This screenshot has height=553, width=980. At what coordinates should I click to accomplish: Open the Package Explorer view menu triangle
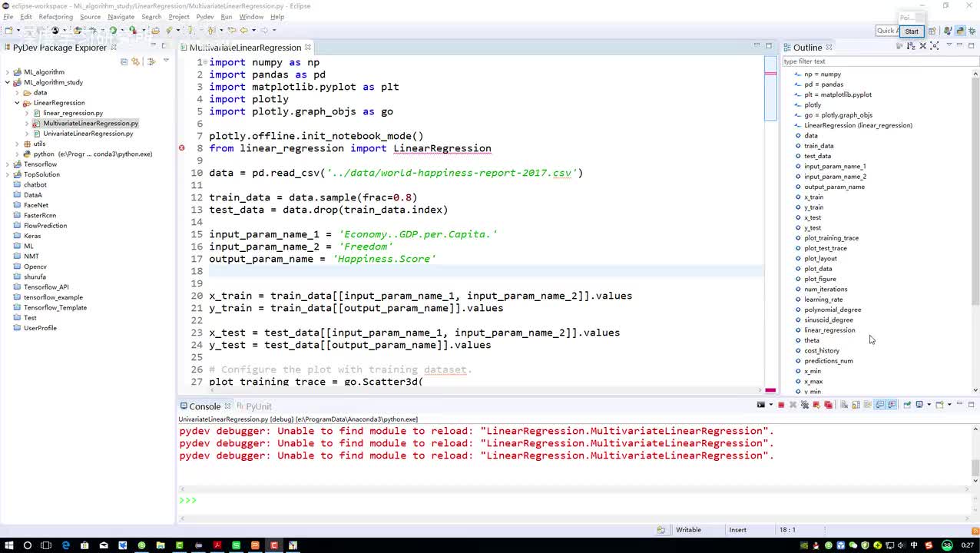pos(166,59)
